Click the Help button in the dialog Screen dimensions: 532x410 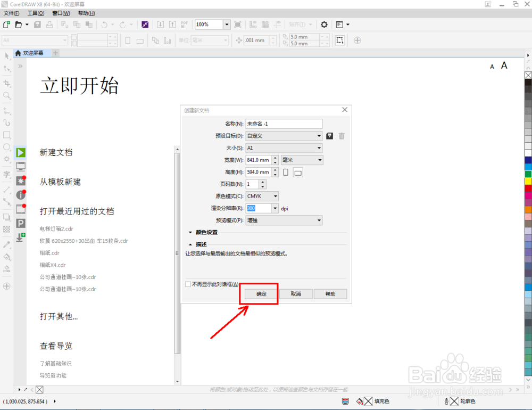tap(330, 294)
